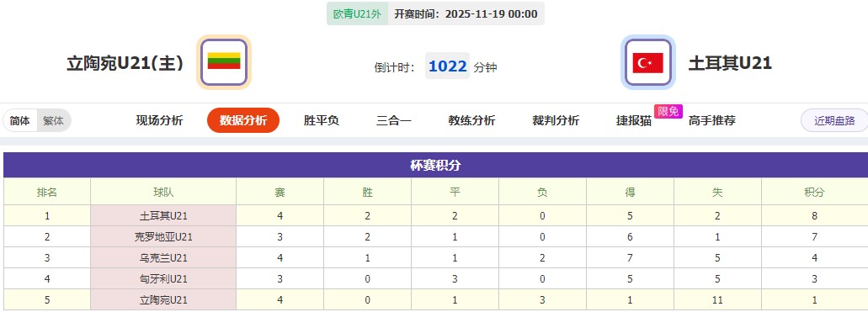
Task: Click the points value 8 for 土耳其U21
Action: [x=814, y=216]
